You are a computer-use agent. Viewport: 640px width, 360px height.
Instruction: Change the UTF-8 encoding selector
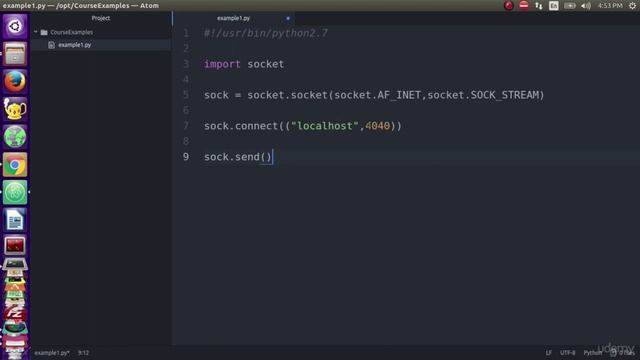(x=567, y=353)
